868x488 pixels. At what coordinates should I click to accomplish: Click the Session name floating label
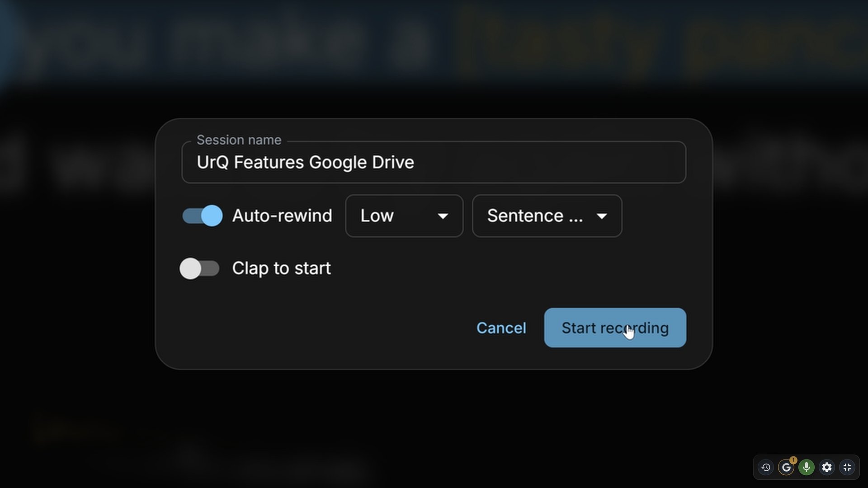pyautogui.click(x=239, y=140)
